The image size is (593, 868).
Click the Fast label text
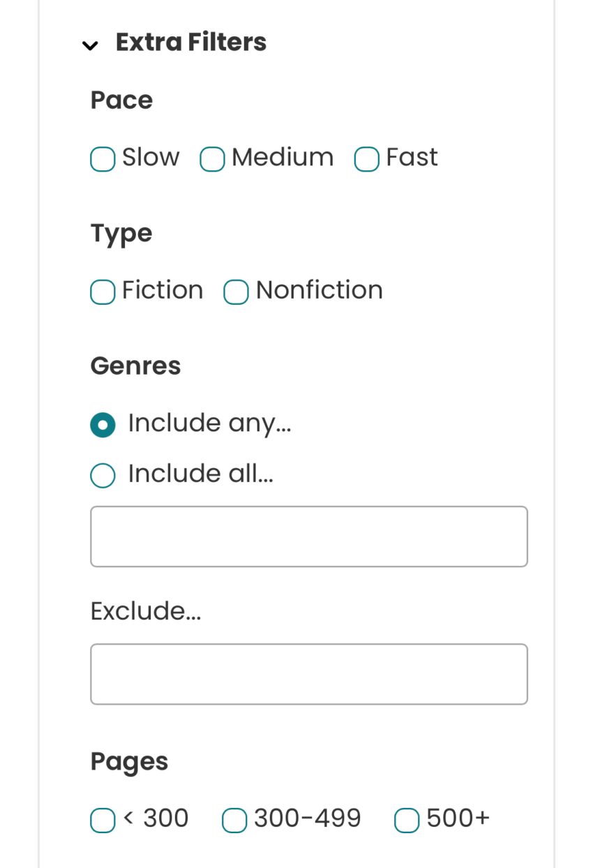pos(411,158)
